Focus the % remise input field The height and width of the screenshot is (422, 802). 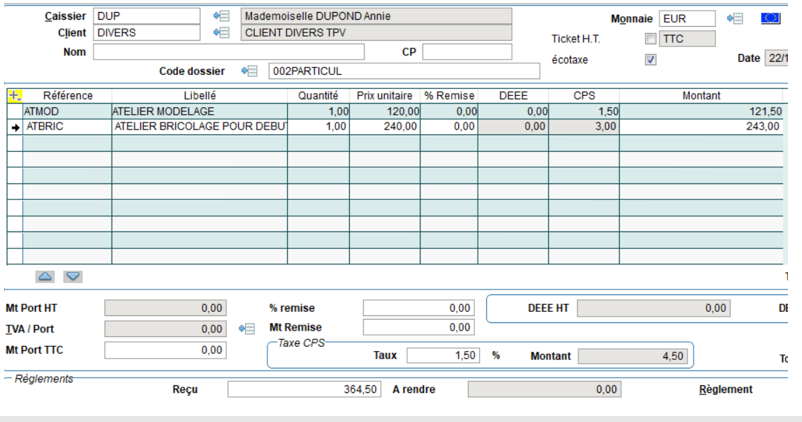click(x=419, y=308)
